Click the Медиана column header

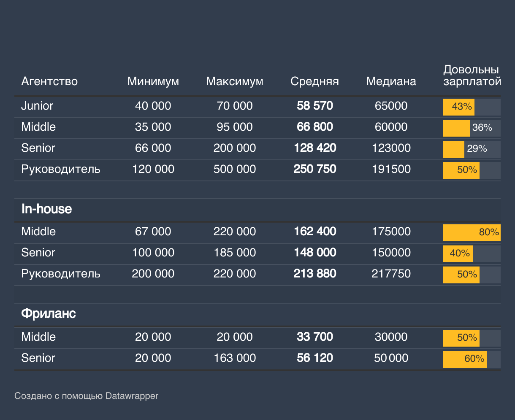coord(391,81)
